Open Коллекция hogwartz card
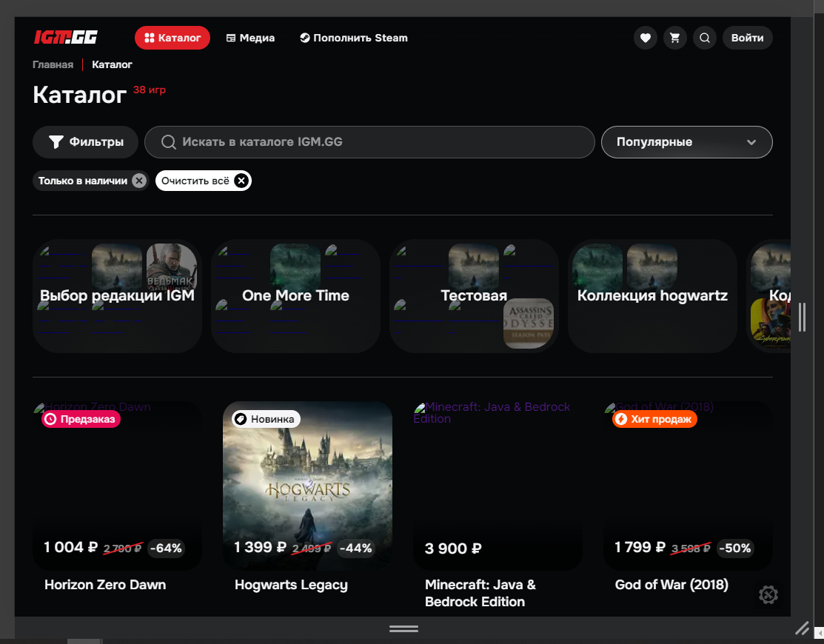Image resolution: width=824 pixels, height=644 pixels. point(652,296)
